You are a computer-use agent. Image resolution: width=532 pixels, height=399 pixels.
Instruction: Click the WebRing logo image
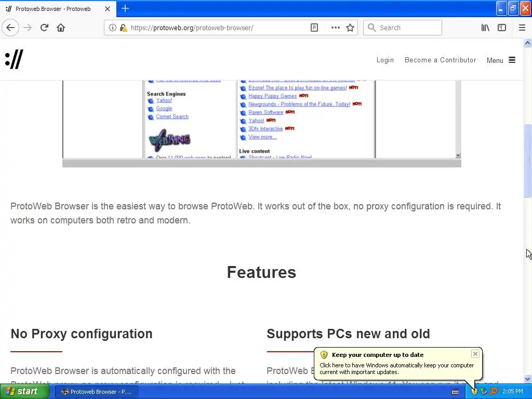[x=170, y=140]
